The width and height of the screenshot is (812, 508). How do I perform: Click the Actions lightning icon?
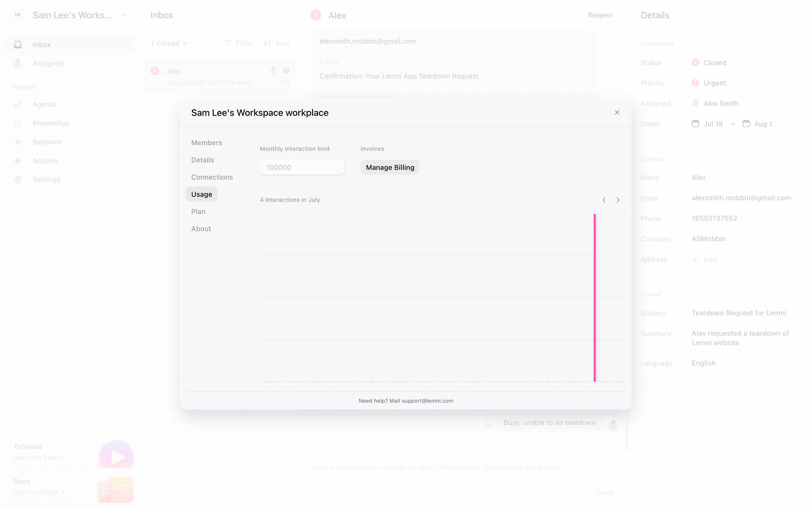[x=18, y=161]
